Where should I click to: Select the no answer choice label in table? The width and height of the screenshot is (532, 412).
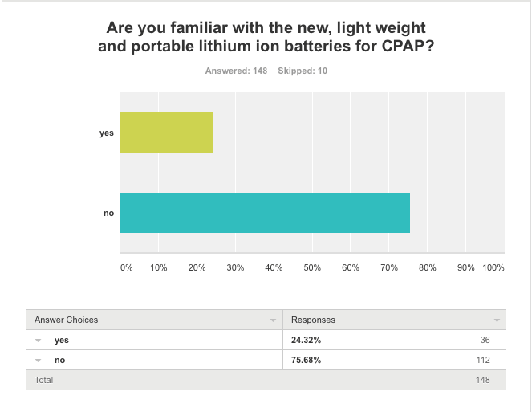tap(59, 360)
